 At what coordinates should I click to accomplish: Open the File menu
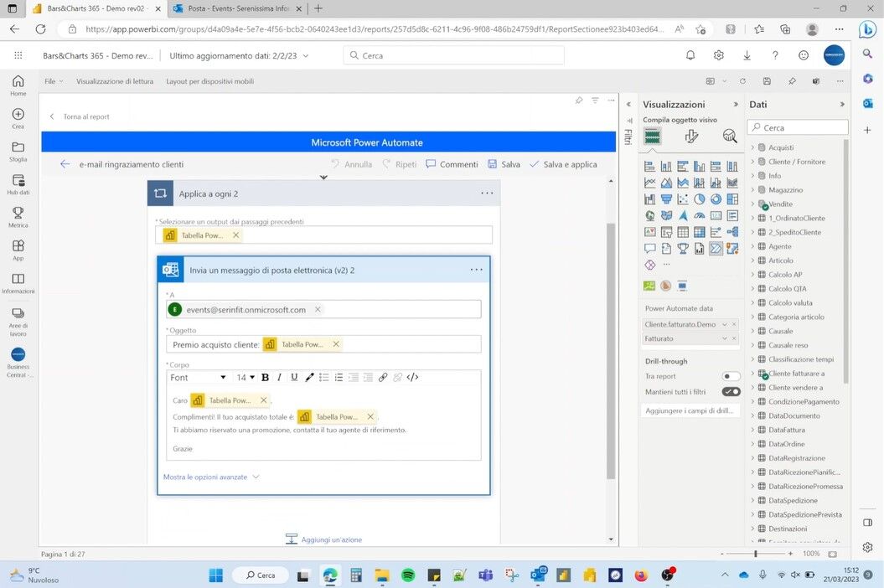(x=54, y=81)
